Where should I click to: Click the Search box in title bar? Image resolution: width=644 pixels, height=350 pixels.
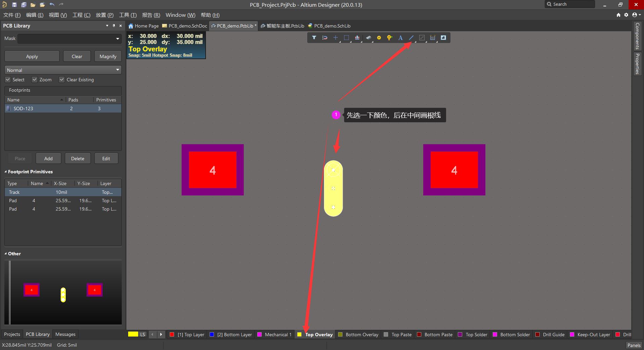coord(570,4)
